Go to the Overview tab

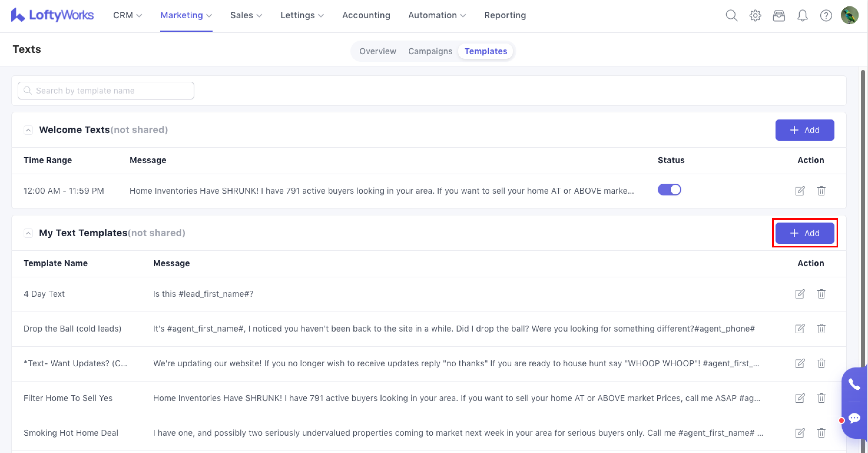tap(378, 51)
